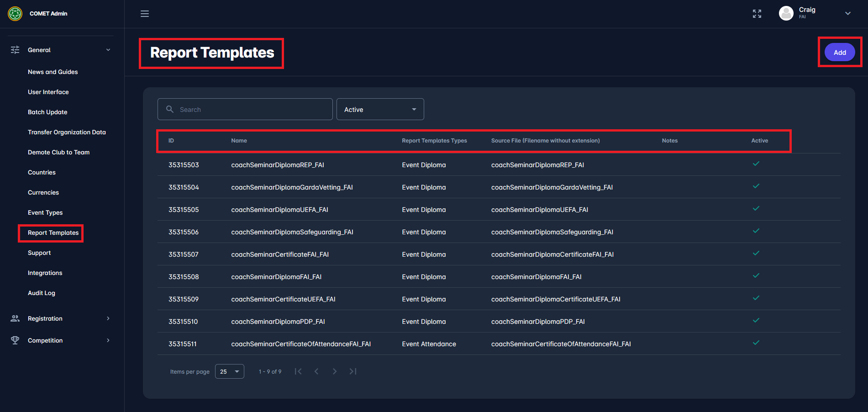
Task: Click the Registration people icon
Action: 15,318
